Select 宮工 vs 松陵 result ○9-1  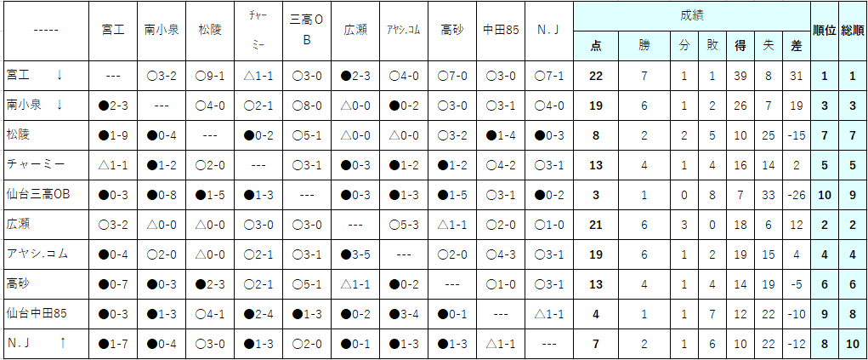[210, 76]
